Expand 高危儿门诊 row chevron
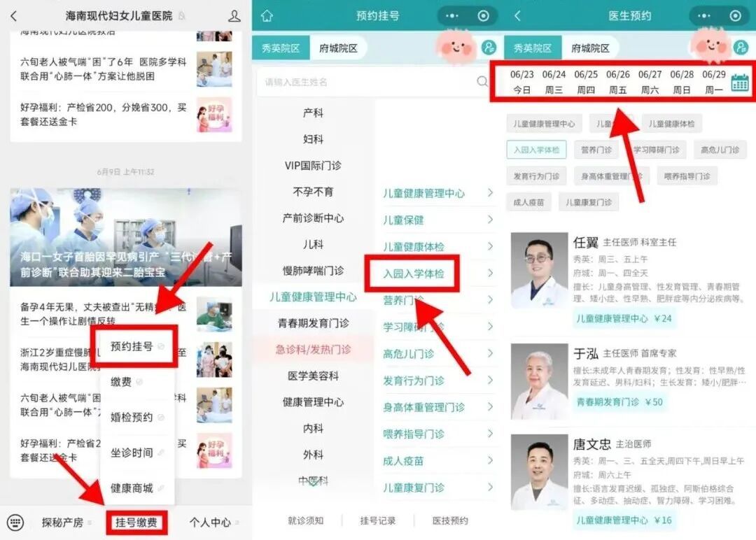 point(490,353)
